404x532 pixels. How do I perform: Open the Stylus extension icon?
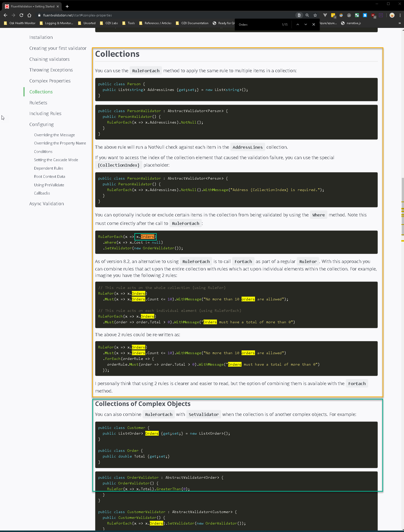point(365,15)
